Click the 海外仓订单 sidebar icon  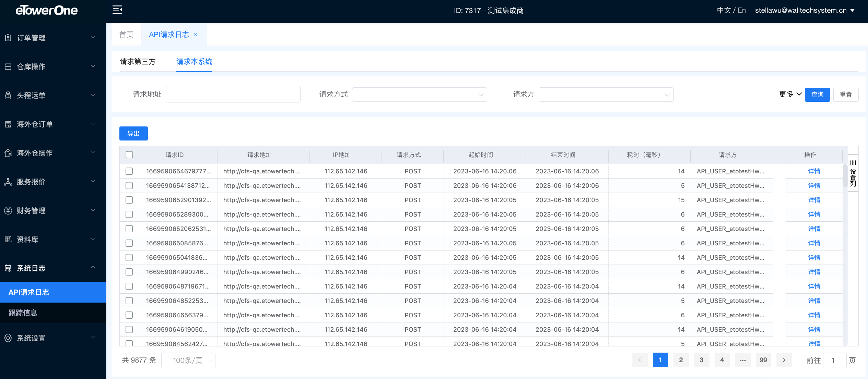pyautogui.click(x=8, y=124)
